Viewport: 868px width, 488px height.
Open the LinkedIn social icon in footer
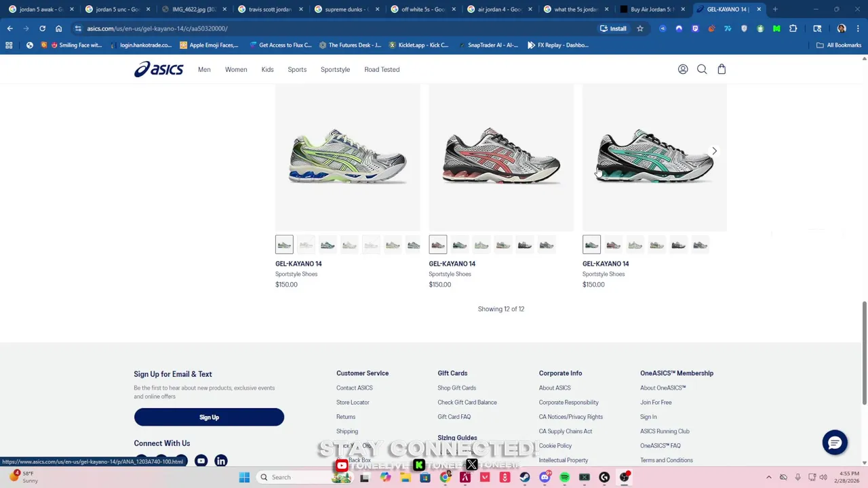point(220,461)
